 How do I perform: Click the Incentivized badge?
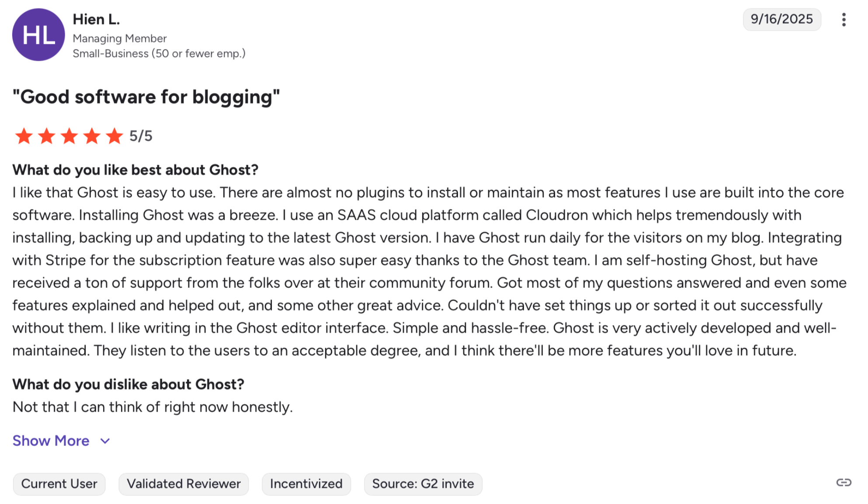pyautogui.click(x=306, y=484)
